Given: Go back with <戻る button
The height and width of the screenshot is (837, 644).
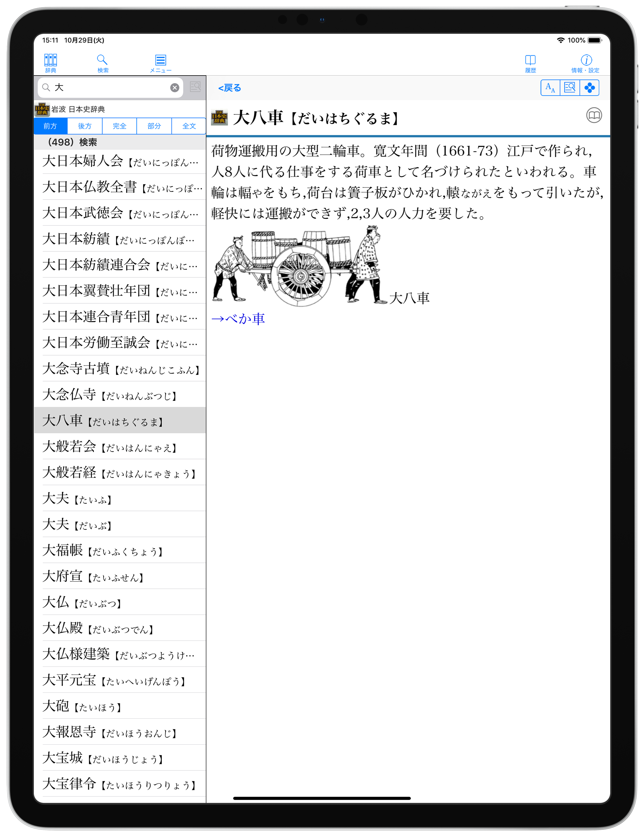Looking at the screenshot, I should (229, 88).
